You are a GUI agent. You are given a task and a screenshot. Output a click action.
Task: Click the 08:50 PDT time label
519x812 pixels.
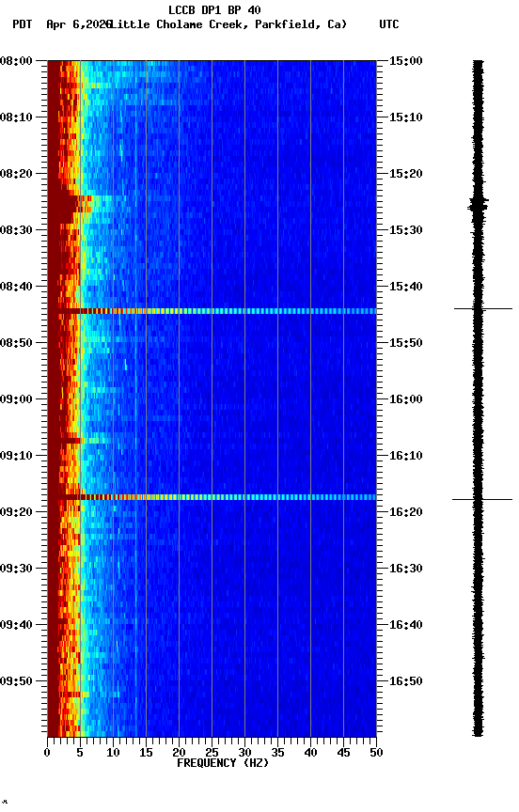[16, 343]
